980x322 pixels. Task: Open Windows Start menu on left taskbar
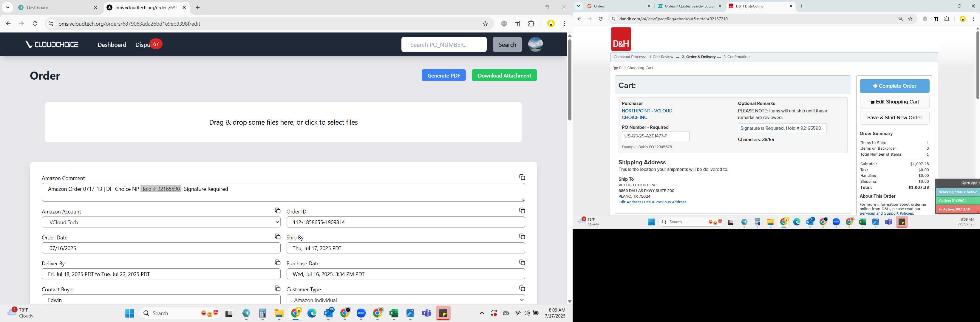pyautogui.click(x=129, y=313)
